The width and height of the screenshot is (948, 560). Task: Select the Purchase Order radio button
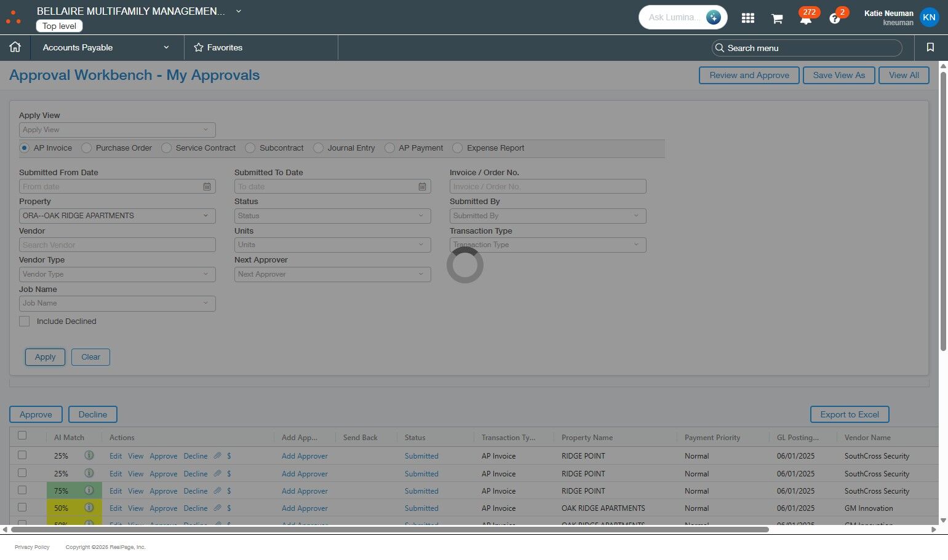[87, 148]
